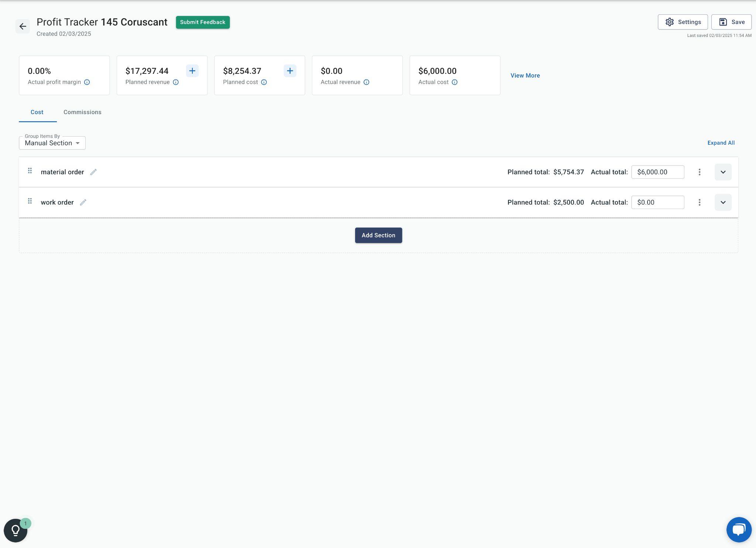Edit material order name with pencil icon
The height and width of the screenshot is (548, 756).
point(93,172)
